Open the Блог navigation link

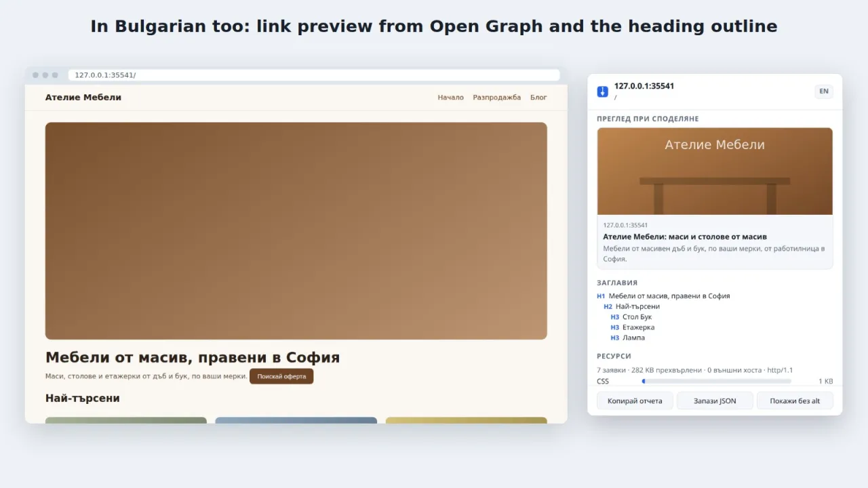point(538,98)
